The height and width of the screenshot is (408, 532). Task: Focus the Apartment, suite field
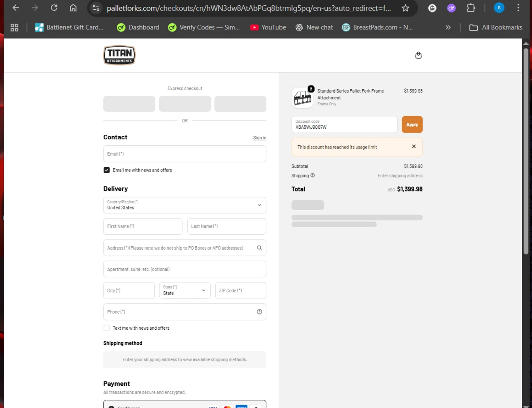point(185,269)
